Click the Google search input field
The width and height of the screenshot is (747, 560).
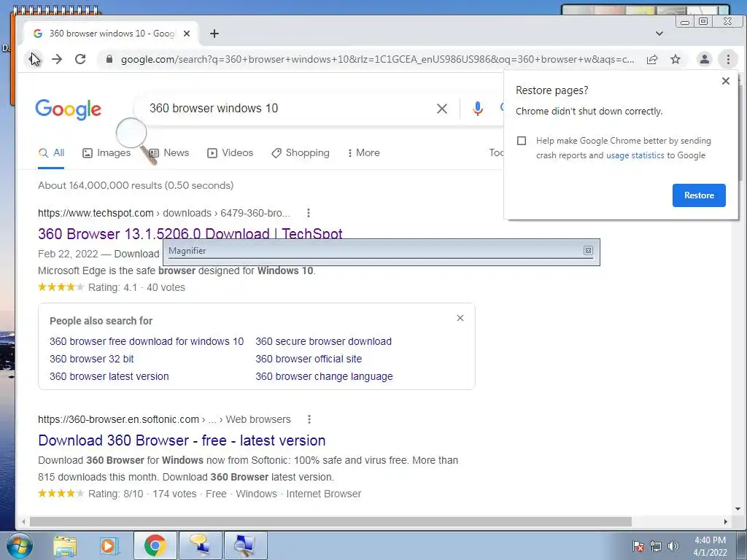pos(286,109)
